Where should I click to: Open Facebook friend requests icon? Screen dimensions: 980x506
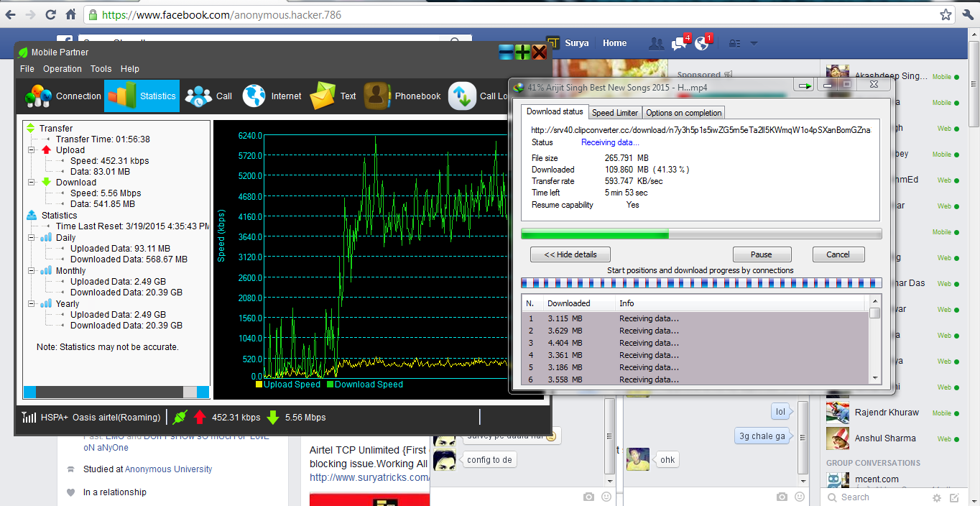(655, 43)
